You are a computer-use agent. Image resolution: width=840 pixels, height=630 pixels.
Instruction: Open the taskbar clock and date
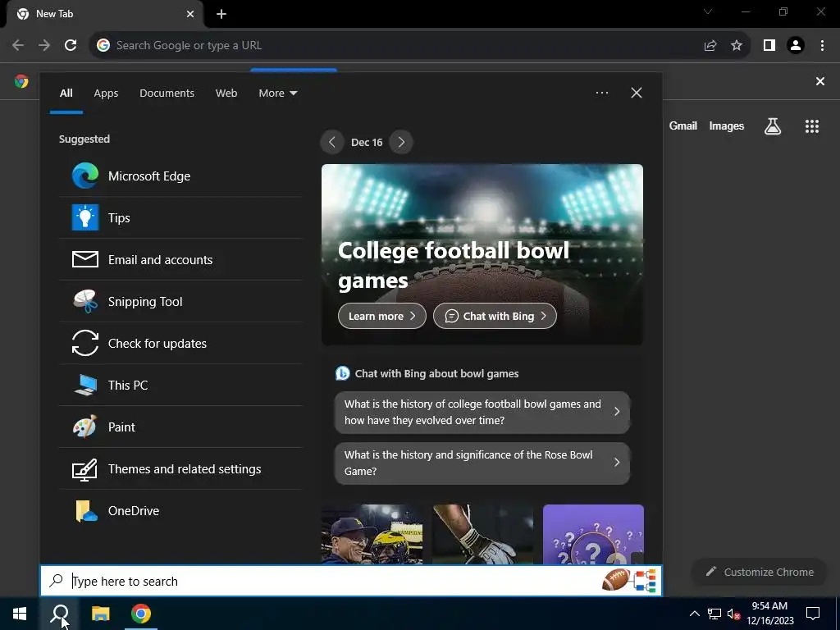pyautogui.click(x=769, y=614)
